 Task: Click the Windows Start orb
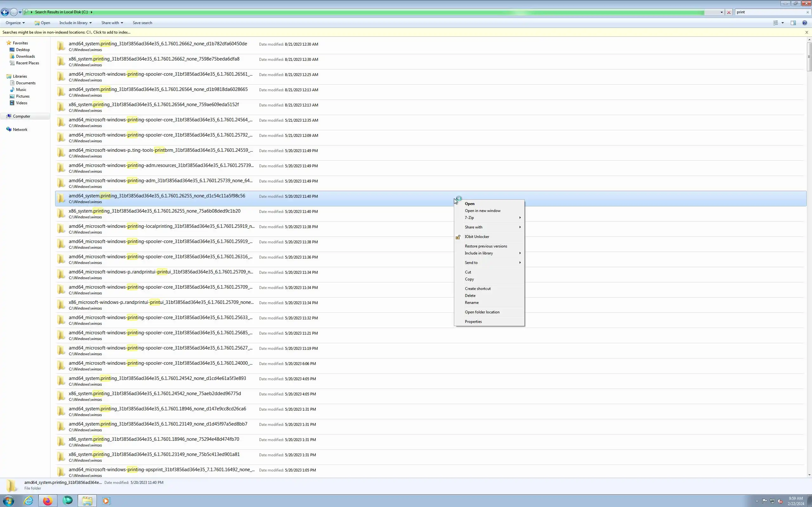pyautogui.click(x=8, y=501)
